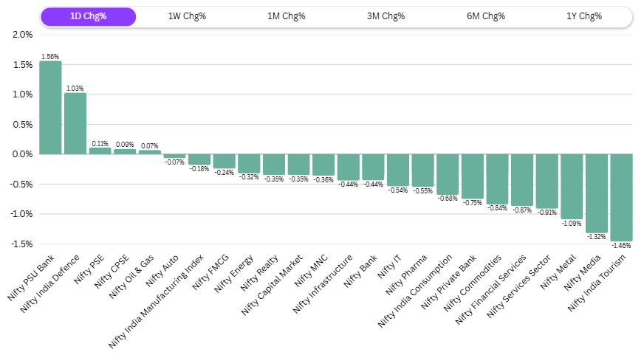Select the Nifty Private Bank bar

[x=473, y=176]
